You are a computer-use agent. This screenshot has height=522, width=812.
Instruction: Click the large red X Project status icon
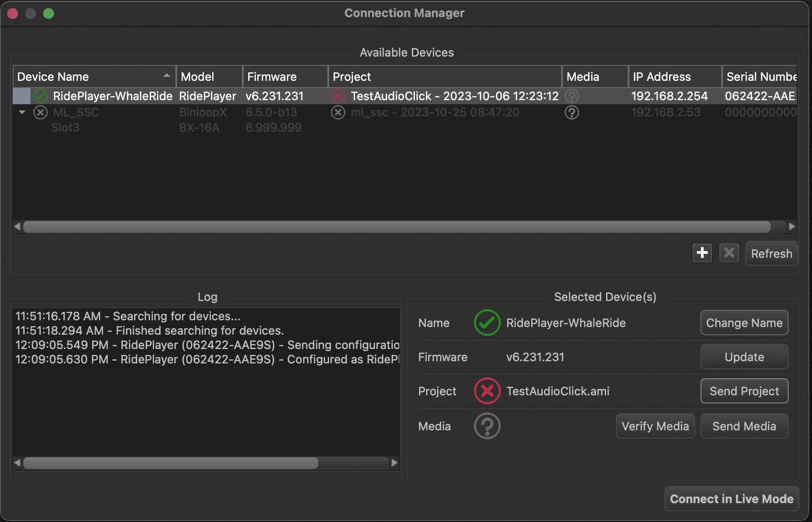[x=487, y=391]
